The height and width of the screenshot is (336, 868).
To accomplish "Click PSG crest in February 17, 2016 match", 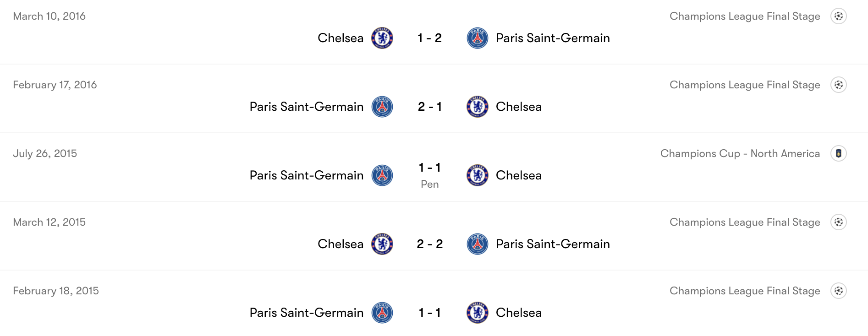I will 382,107.
